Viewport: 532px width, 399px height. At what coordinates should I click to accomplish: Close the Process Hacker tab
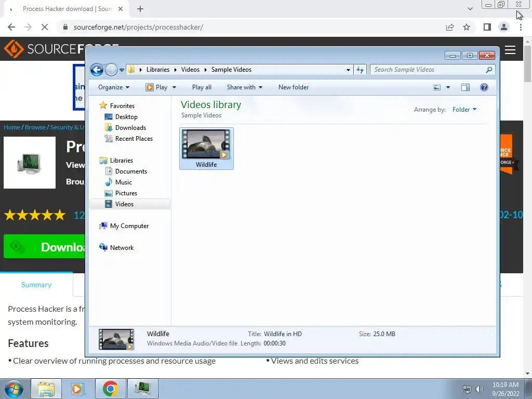[x=120, y=9]
